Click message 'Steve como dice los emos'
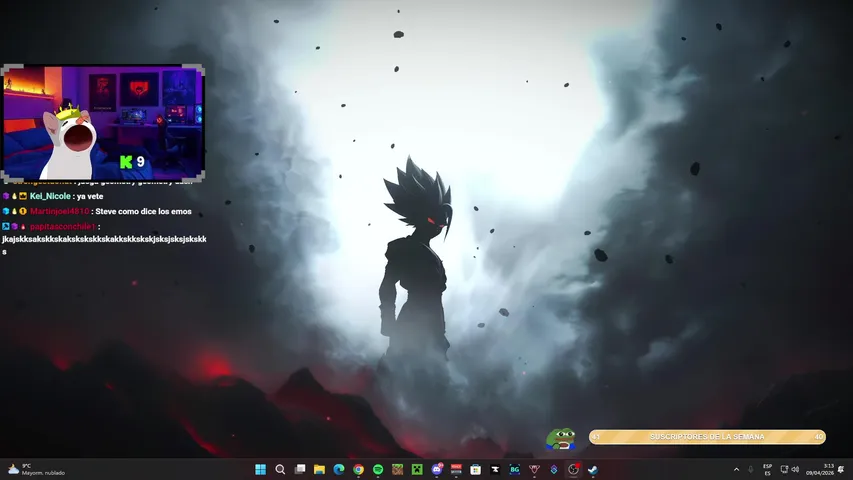 point(144,211)
